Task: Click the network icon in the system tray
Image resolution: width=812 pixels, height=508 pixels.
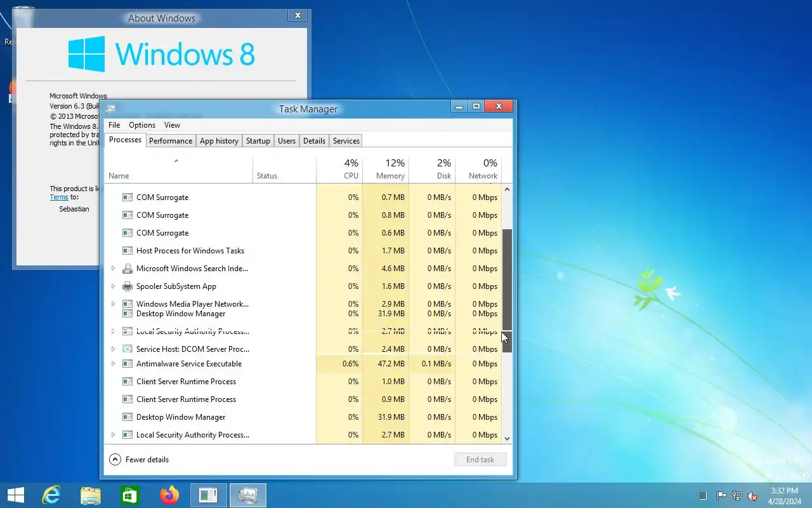Action: [737, 496]
